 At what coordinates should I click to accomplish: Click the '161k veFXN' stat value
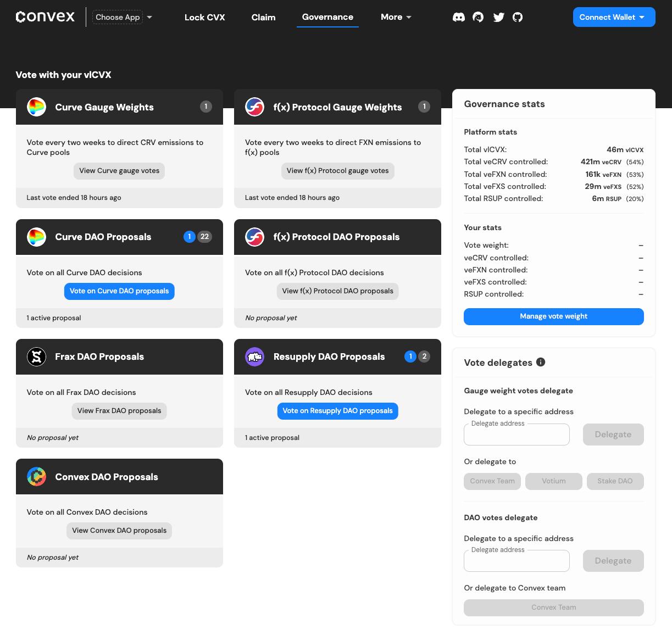tap(603, 174)
